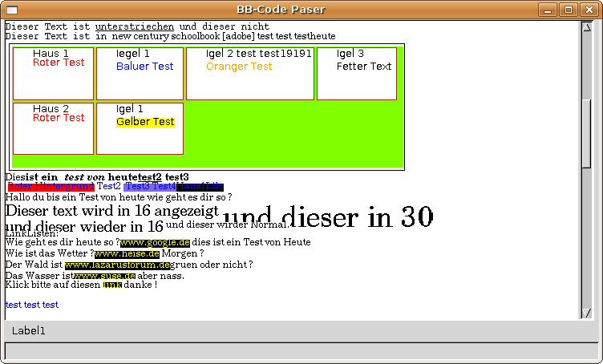Click the Label1 text
Viewport: 603px width, 364px height.
coord(29,330)
